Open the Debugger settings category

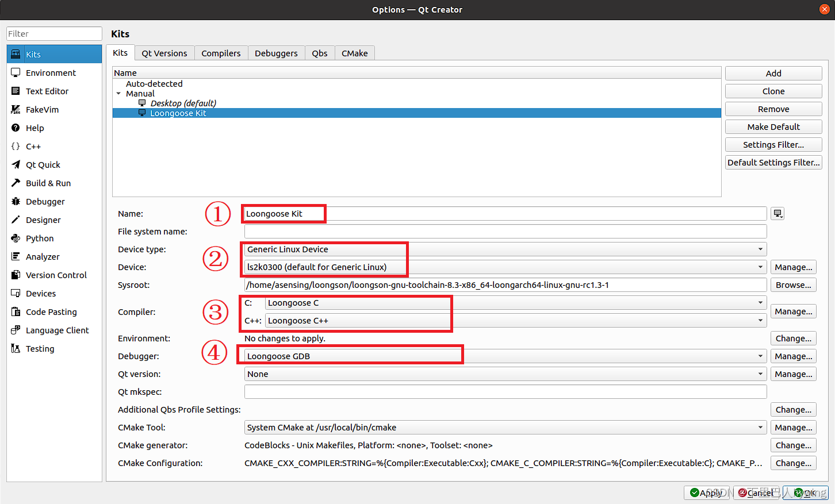[x=54, y=201]
